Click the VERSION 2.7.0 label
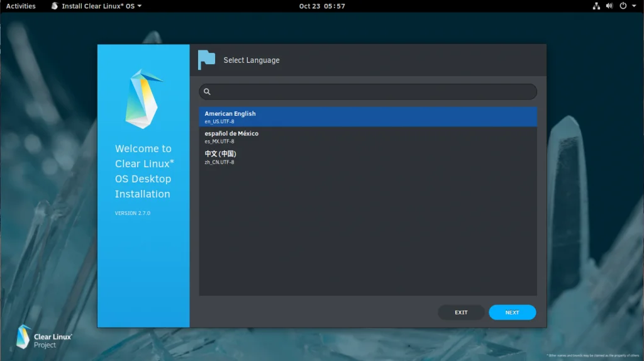This screenshot has height=361, width=644. pyautogui.click(x=133, y=213)
